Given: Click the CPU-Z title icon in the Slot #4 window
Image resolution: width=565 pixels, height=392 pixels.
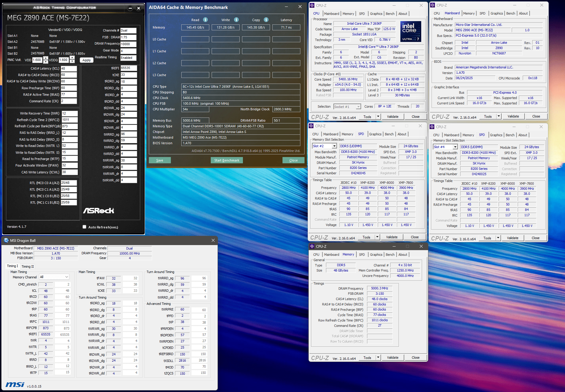Looking at the screenshot, I should (432, 127).
